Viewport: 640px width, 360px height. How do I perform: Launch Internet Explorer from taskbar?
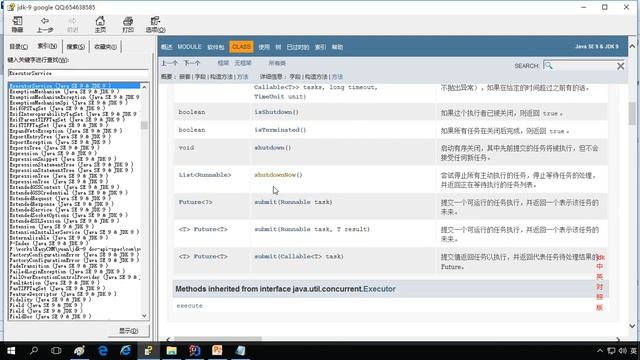click(x=125, y=351)
